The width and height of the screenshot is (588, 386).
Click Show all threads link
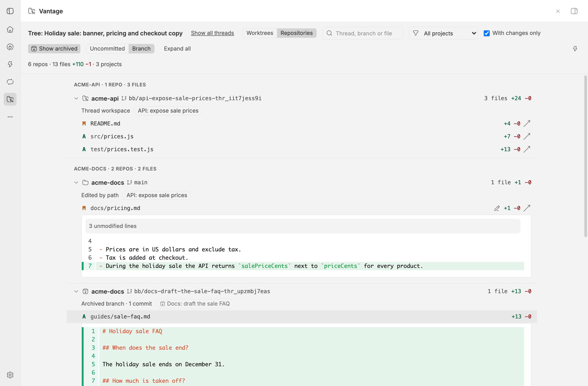[x=212, y=33]
